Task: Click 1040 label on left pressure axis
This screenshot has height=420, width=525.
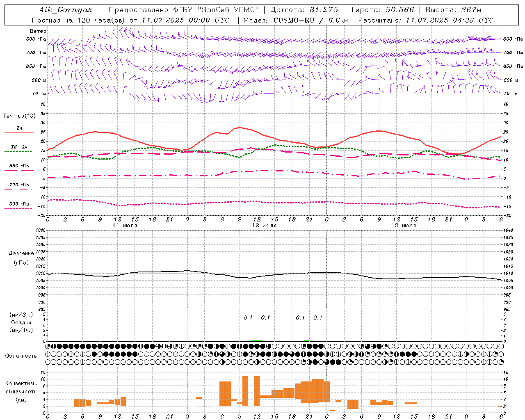Action: [x=40, y=231]
